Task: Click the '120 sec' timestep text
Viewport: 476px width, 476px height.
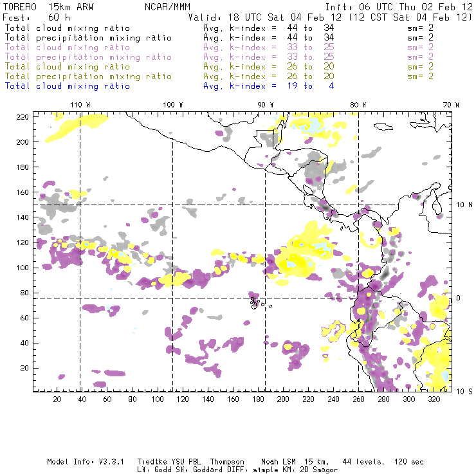Action: (409, 462)
